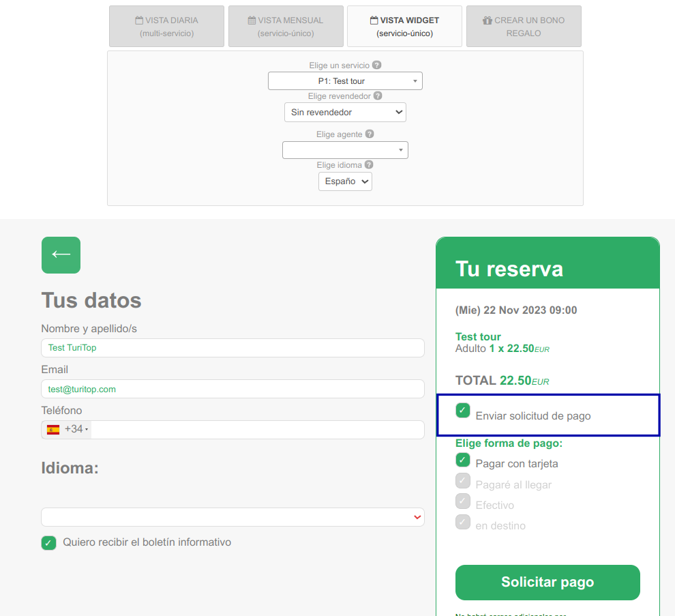Click the help icon beside Elige revendedor

point(378,96)
